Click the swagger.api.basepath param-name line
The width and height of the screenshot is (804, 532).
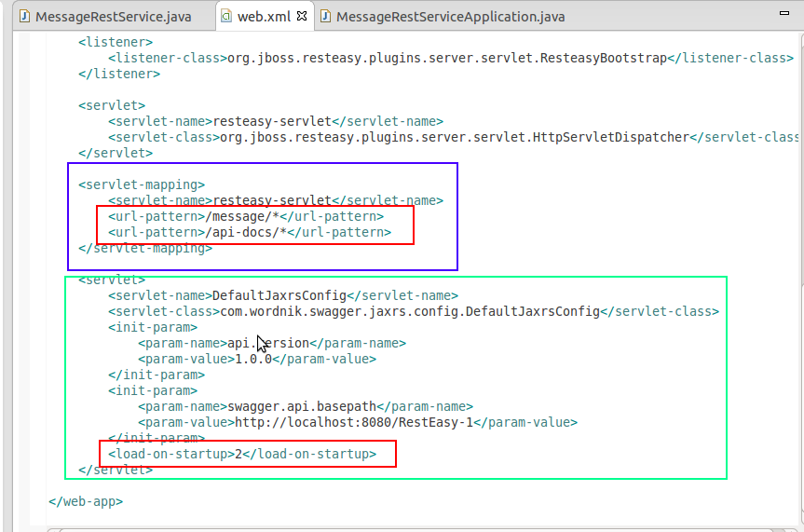(305, 407)
